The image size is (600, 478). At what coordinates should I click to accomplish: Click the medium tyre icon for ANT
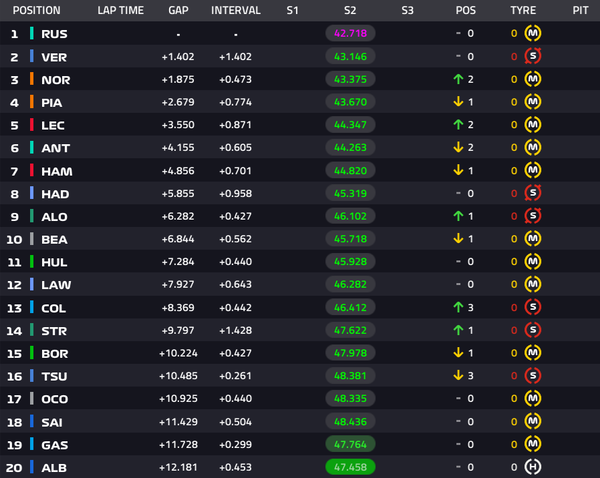tap(533, 147)
